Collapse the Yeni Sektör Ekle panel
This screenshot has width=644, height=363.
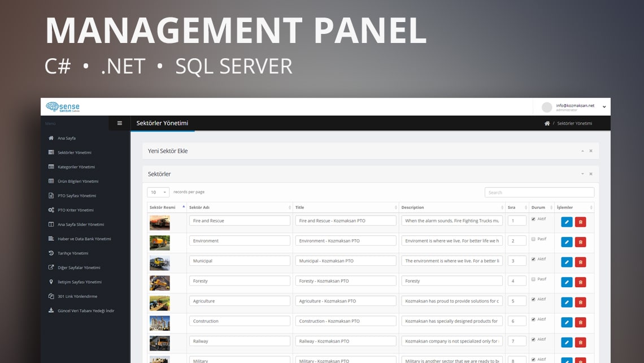582,151
